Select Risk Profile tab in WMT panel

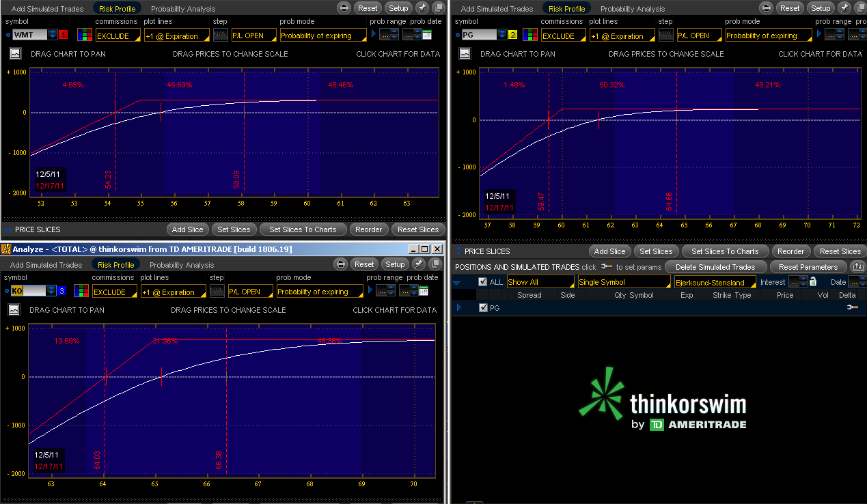(x=115, y=9)
